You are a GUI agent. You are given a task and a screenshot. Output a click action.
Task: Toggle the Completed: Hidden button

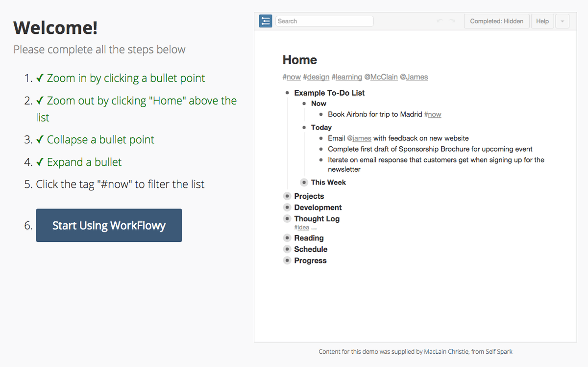[496, 21]
